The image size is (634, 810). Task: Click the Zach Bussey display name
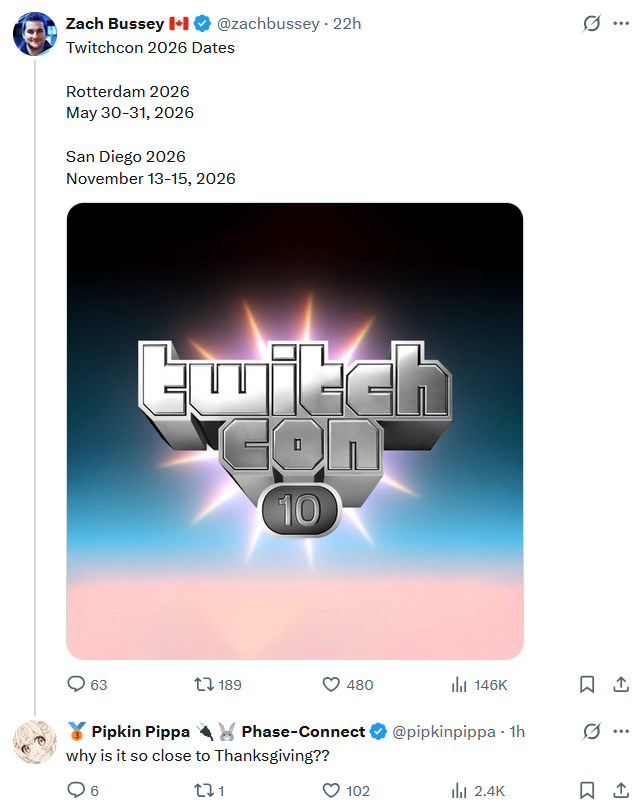tap(107, 23)
